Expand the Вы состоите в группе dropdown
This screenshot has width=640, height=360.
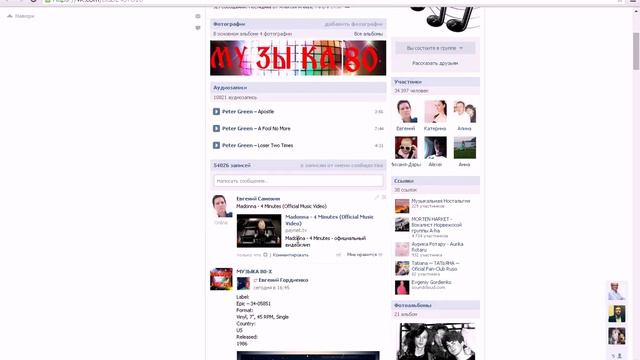pyautogui.click(x=435, y=48)
